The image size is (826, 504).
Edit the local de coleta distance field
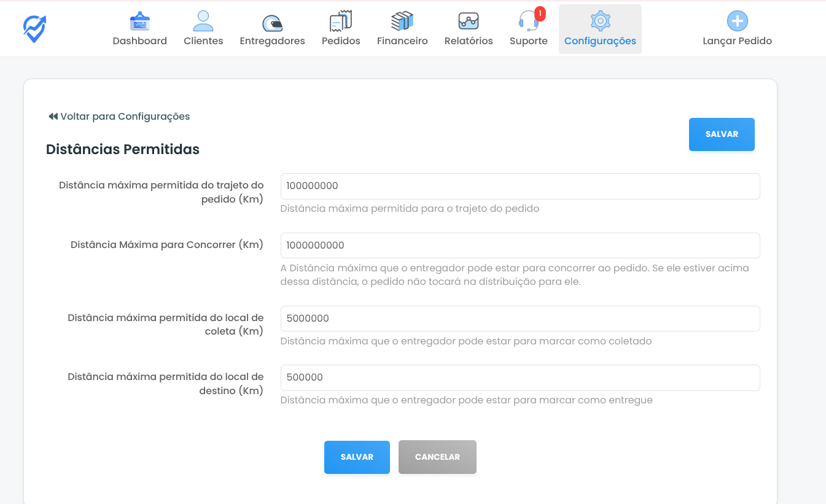(x=520, y=319)
